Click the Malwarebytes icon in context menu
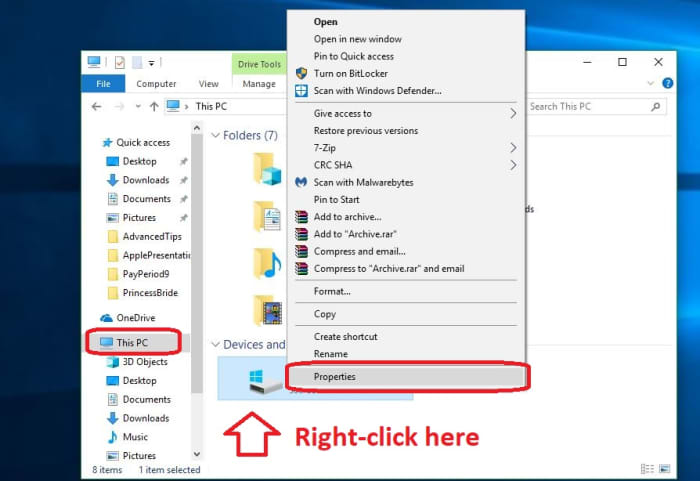The image size is (700, 481). 300,182
